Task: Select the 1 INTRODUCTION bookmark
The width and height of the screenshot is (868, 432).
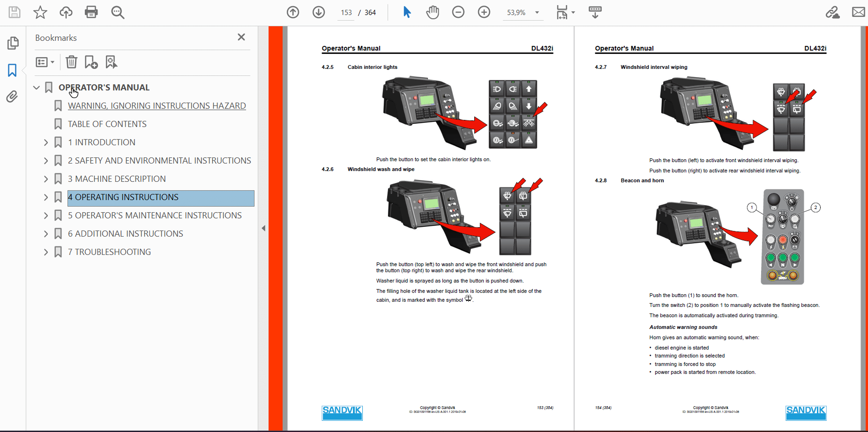Action: (x=101, y=142)
